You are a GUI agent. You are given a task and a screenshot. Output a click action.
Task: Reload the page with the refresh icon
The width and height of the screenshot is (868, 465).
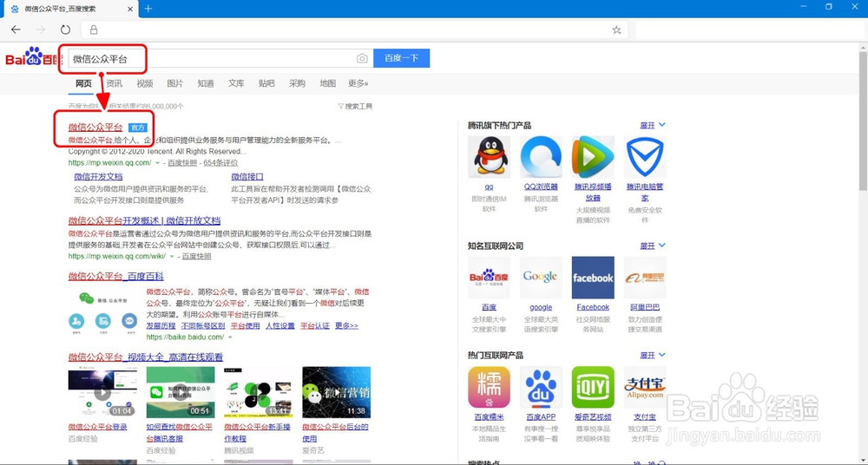point(65,29)
